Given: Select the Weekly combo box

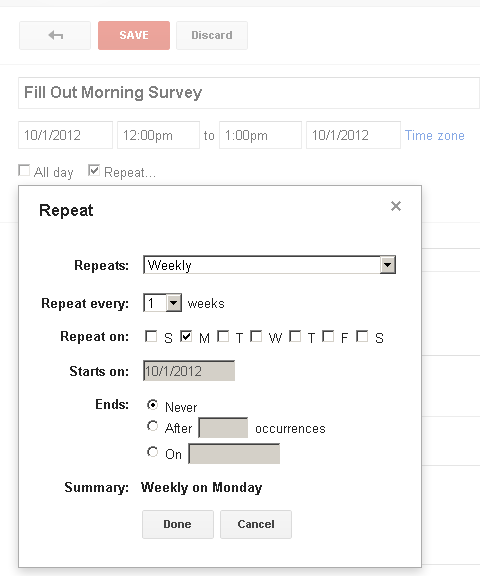Looking at the screenshot, I should (269, 265).
